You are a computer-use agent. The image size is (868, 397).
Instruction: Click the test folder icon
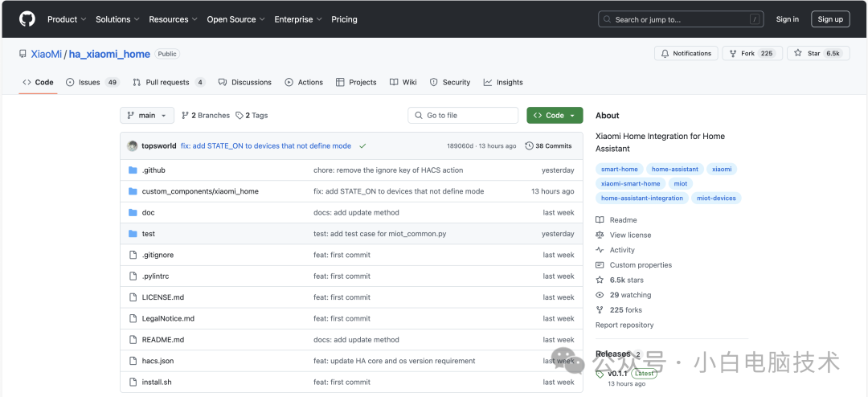click(133, 234)
